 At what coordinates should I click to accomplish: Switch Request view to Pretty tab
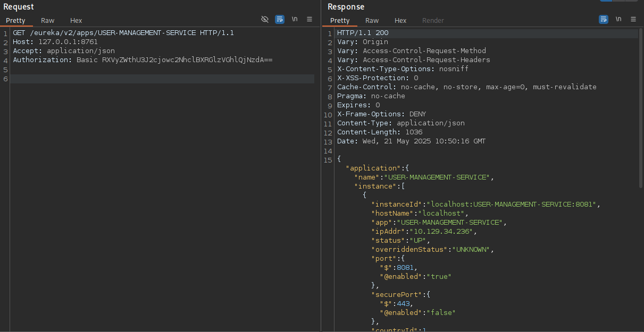tap(15, 20)
